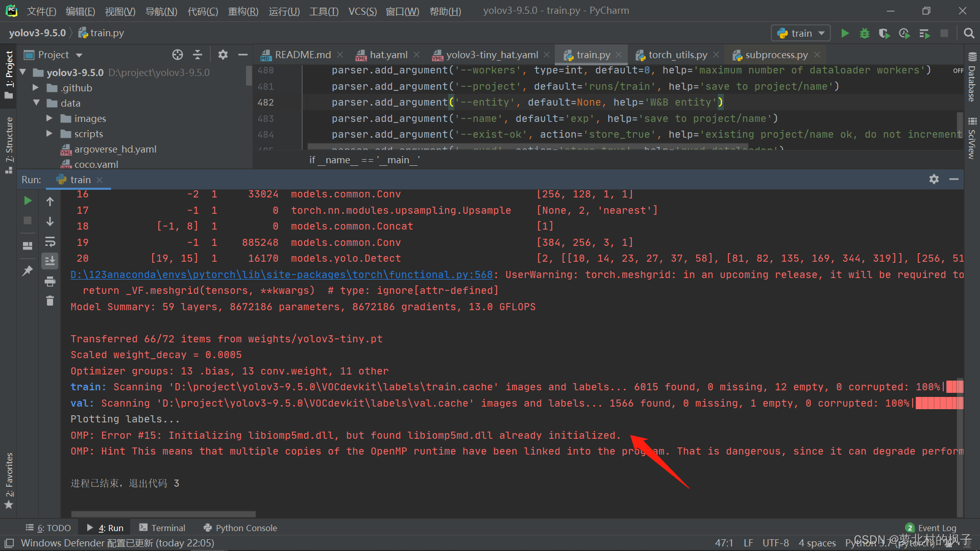Viewport: 980px width, 551px height.
Task: Open the 重构(R) menu
Action: 243,11
